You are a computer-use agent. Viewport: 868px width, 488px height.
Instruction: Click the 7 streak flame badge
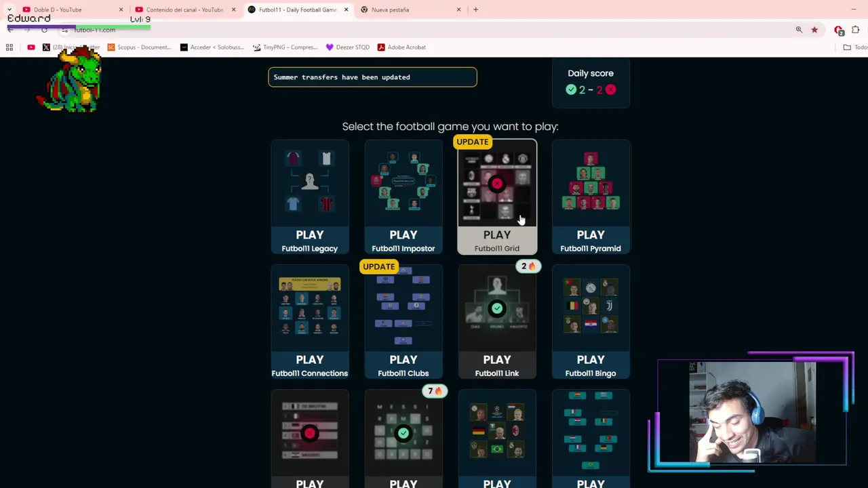click(435, 391)
